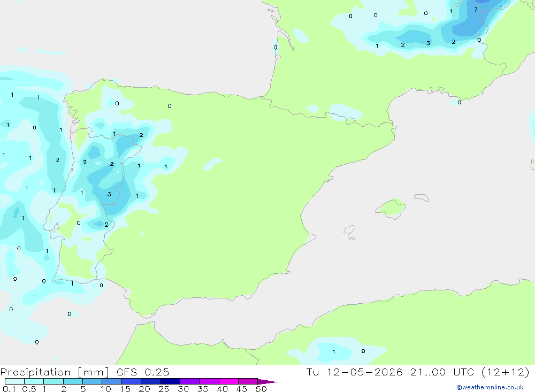535x392 pixels.
Task: Click the 25–30 mm navy legend swatch
Action: point(170,381)
